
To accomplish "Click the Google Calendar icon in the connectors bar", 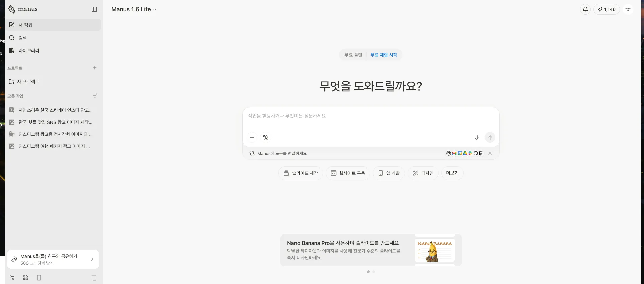I will [460, 153].
